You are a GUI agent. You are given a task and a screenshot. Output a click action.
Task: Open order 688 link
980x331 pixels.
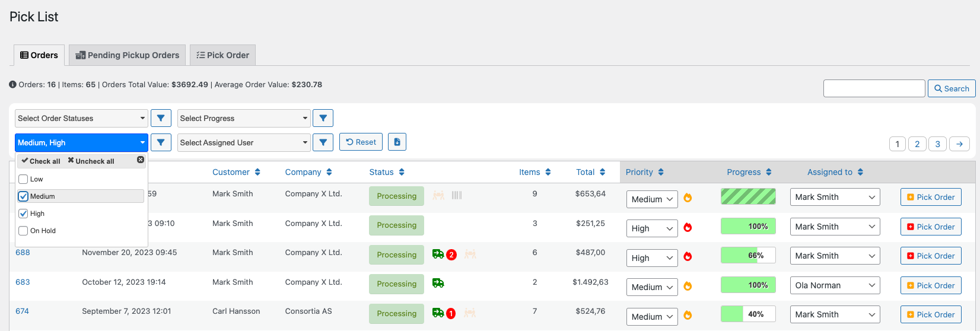tap(23, 252)
